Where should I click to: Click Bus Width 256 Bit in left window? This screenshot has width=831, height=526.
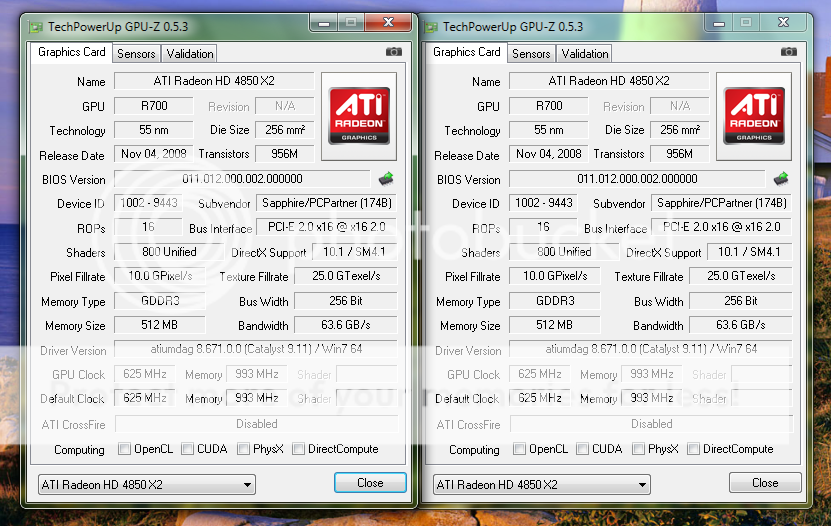(346, 301)
